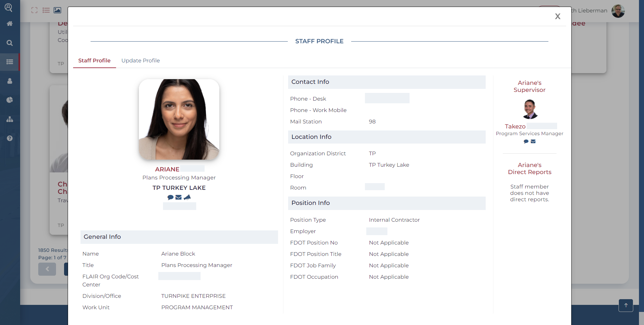The width and height of the screenshot is (644, 325).
Task: Switch to image card view icon
Action: [57, 10]
